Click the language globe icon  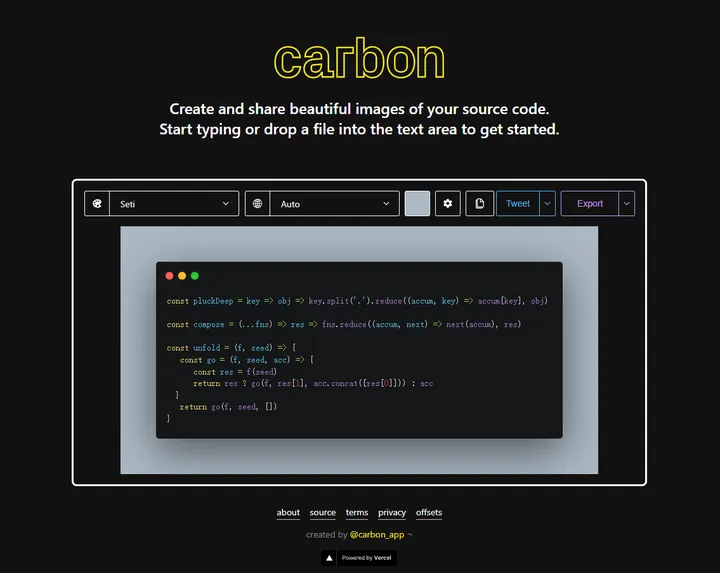point(257,203)
